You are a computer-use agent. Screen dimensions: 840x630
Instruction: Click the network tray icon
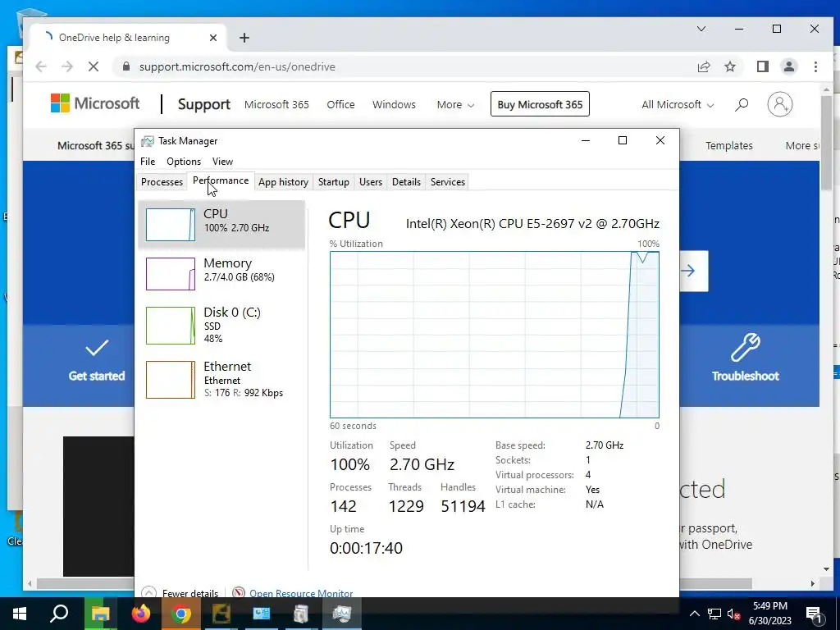(x=714, y=614)
